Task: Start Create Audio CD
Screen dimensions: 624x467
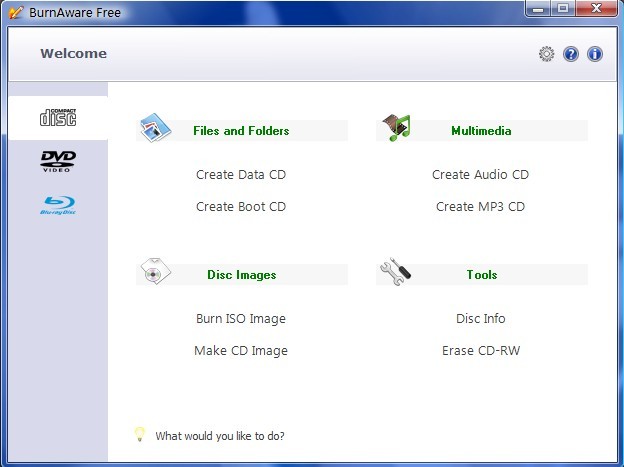Action: click(480, 175)
